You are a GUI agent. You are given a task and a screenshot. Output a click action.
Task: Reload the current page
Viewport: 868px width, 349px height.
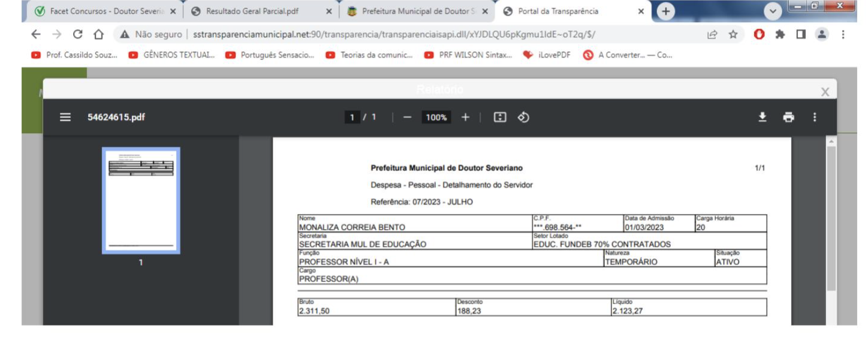pyautogui.click(x=77, y=34)
